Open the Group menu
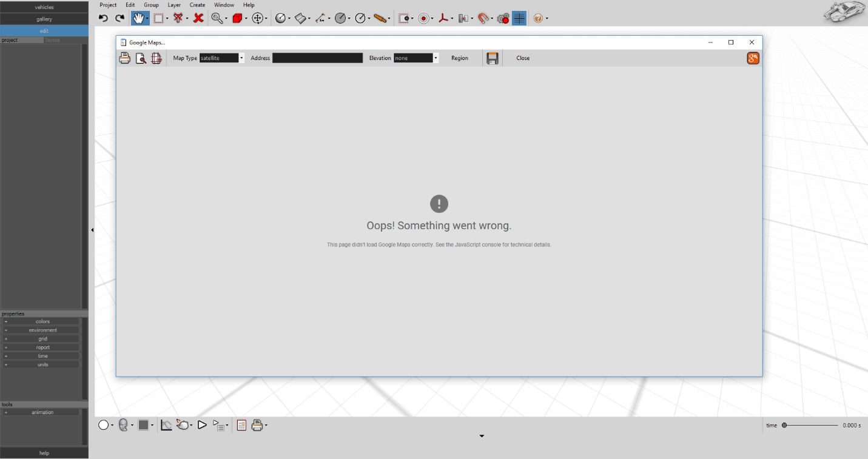Screen dimensions: 868x459 point(151,5)
